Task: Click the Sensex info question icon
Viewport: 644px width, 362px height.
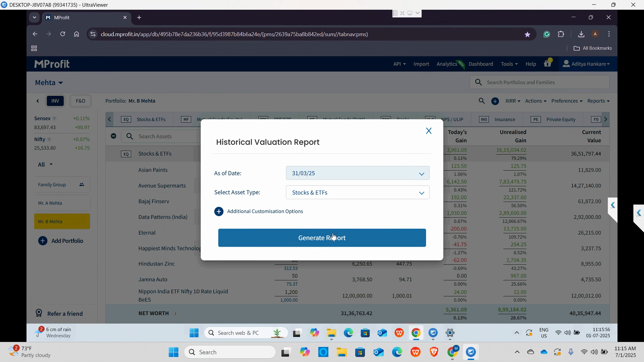Action: coord(55,119)
